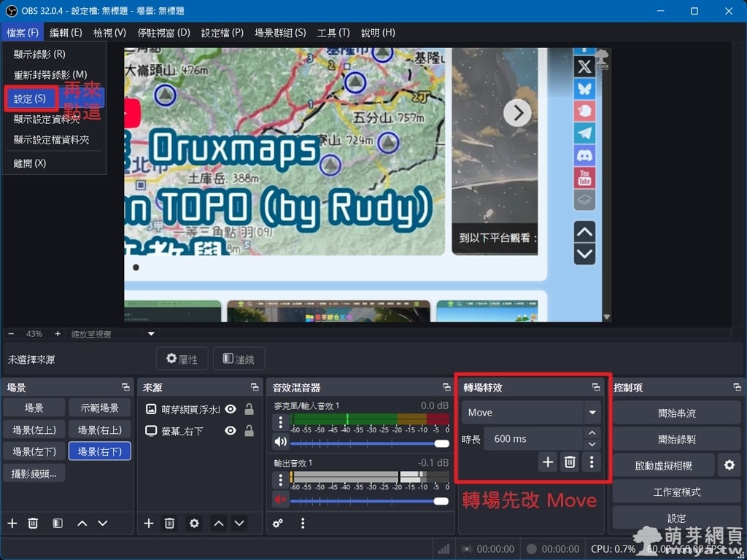This screenshot has height=560, width=747.
Task: Click the 開始錄製 button
Action: pos(676,439)
